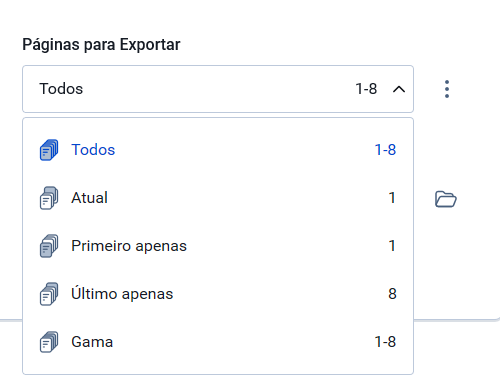Choose the Atual page option
The width and height of the screenshot is (500, 375).
click(218, 198)
